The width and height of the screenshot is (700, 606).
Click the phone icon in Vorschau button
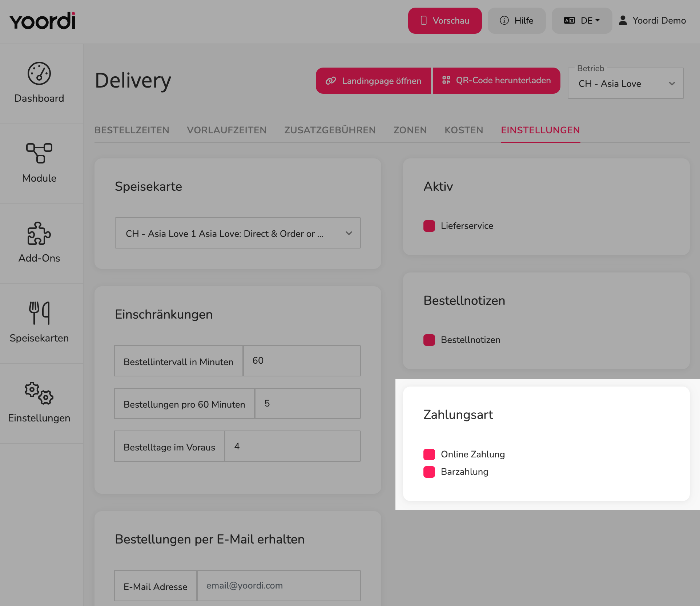click(424, 21)
